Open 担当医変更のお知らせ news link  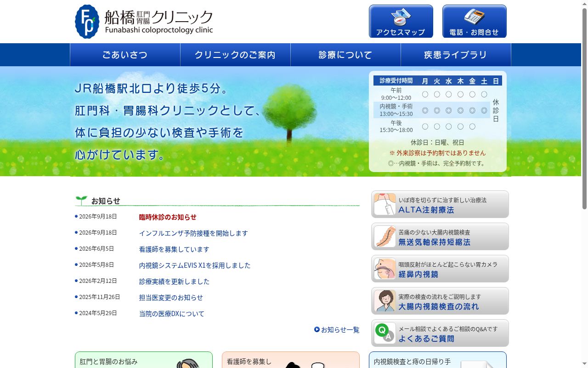171,298
